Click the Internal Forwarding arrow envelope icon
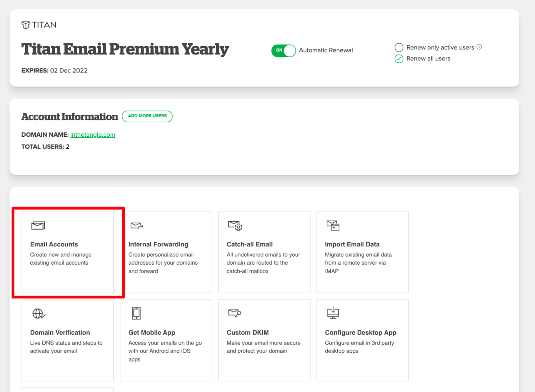 click(x=137, y=226)
